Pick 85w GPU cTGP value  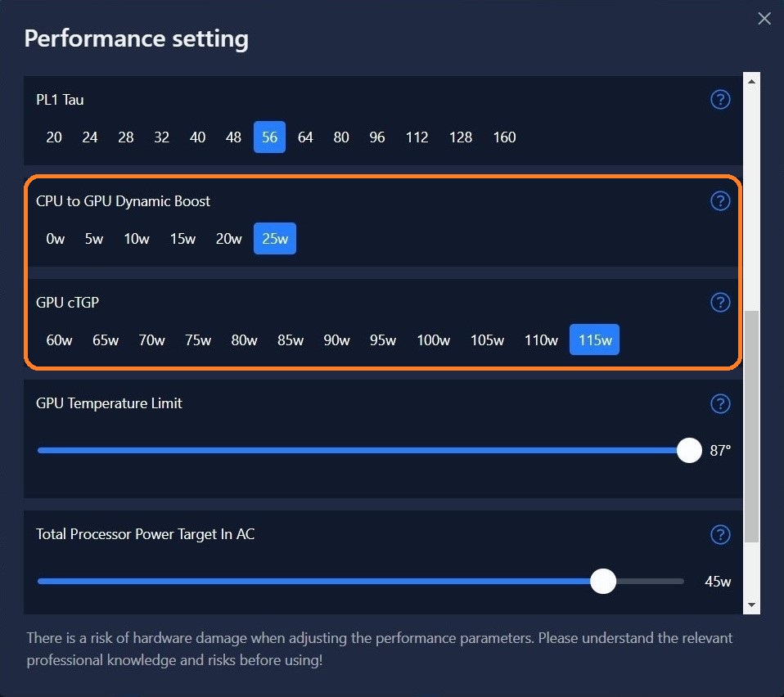291,340
